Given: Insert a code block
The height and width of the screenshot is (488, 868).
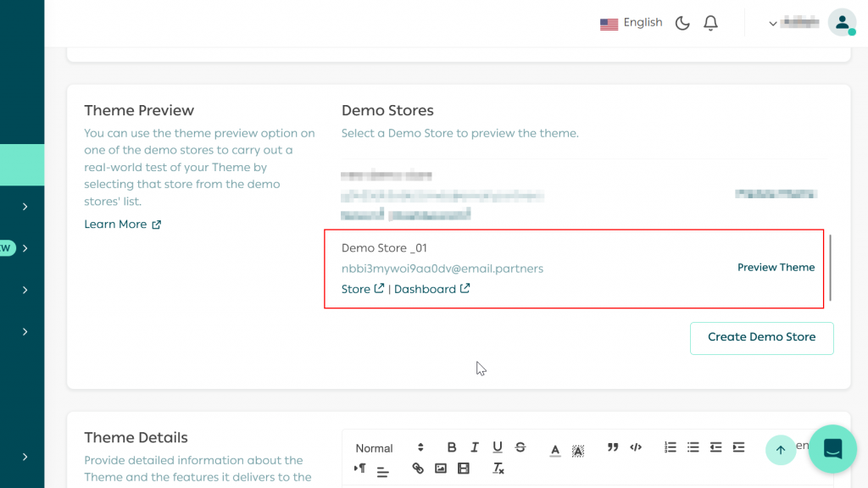Looking at the screenshot, I should (x=635, y=446).
